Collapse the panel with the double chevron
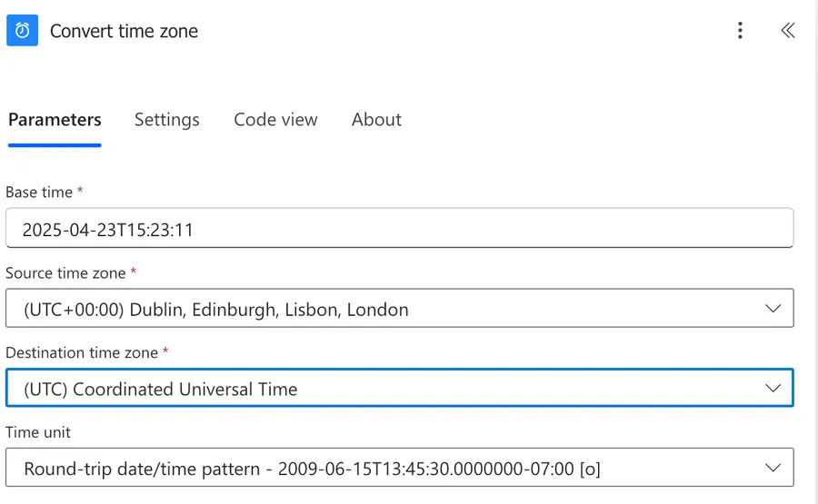The image size is (818, 504). pyautogui.click(x=788, y=31)
